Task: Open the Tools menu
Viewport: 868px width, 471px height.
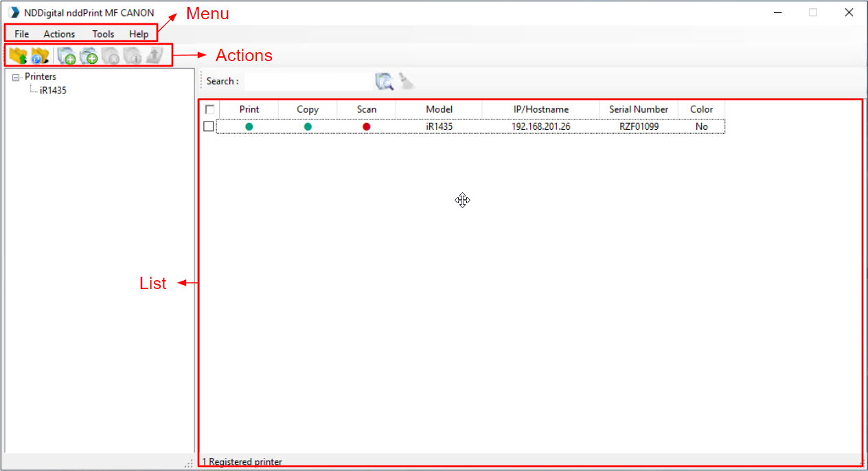Action: [103, 34]
